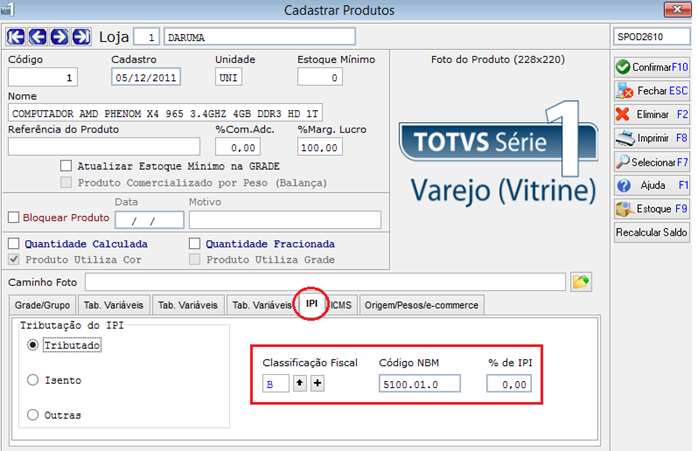Go to first record navigation arrow
This screenshot has width=698, height=451.
pos(16,37)
